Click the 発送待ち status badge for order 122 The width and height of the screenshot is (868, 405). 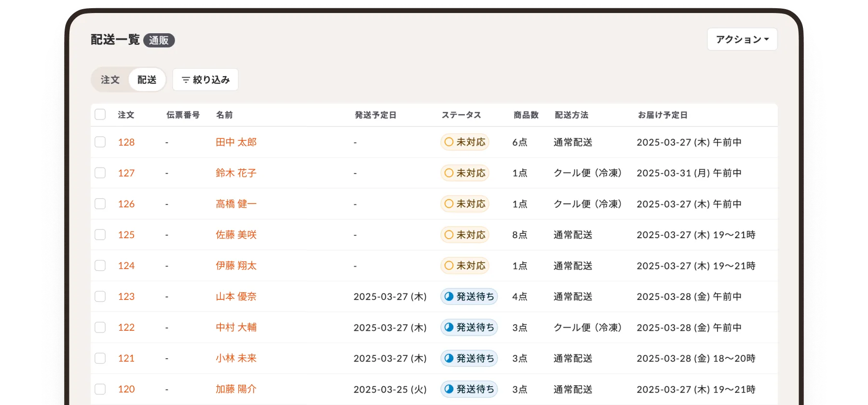[x=469, y=327]
